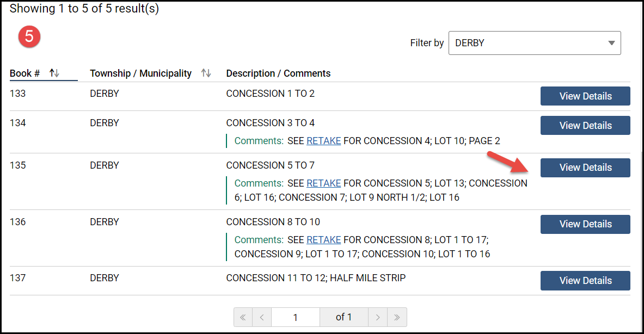This screenshot has width=644, height=334.
Task: Go to first page of results
Action: coord(243,317)
